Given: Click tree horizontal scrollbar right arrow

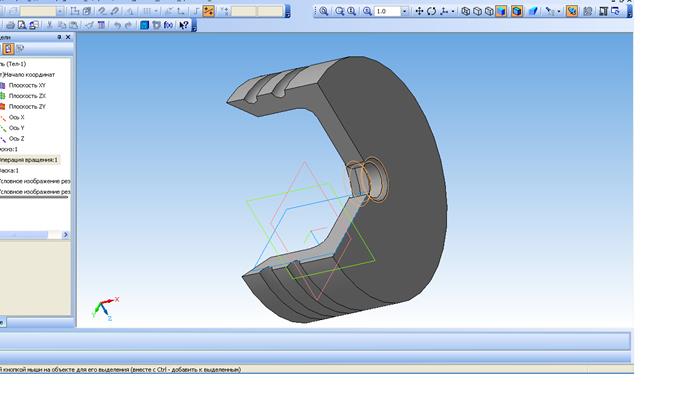Looking at the screenshot, I should pyautogui.click(x=66, y=235).
